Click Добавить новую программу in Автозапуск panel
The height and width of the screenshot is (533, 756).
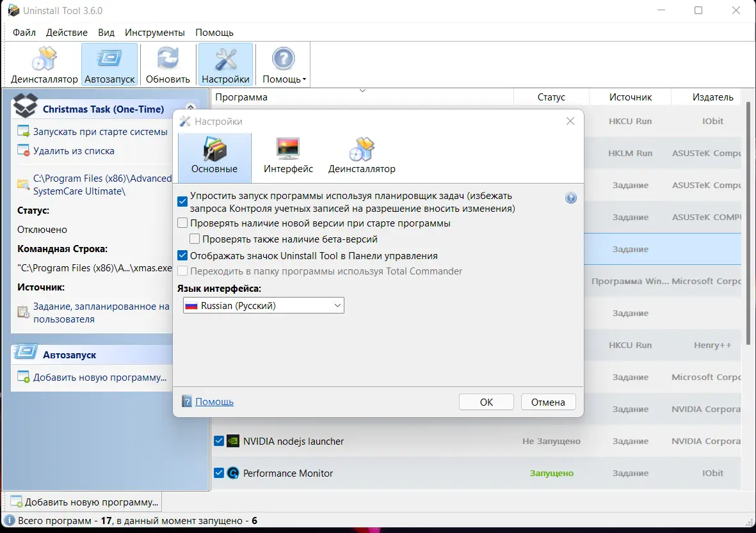[100, 378]
